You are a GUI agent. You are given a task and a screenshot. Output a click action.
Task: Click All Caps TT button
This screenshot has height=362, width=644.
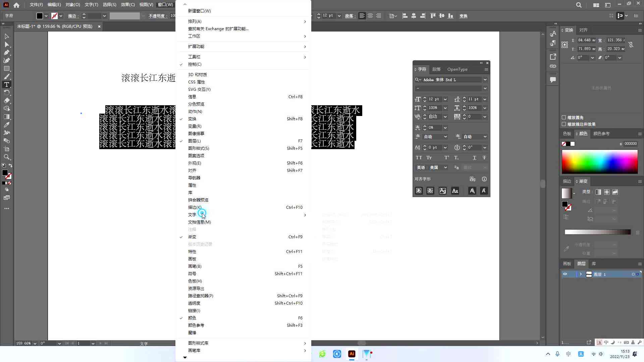coord(419,158)
